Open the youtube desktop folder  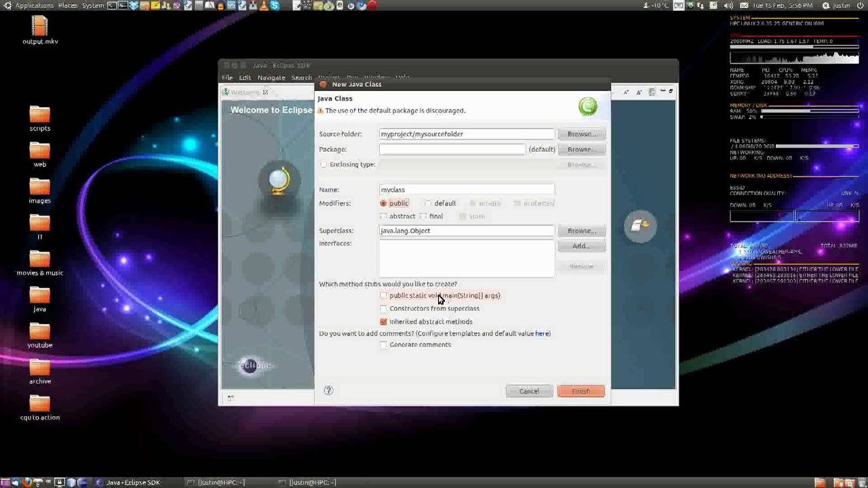40,333
